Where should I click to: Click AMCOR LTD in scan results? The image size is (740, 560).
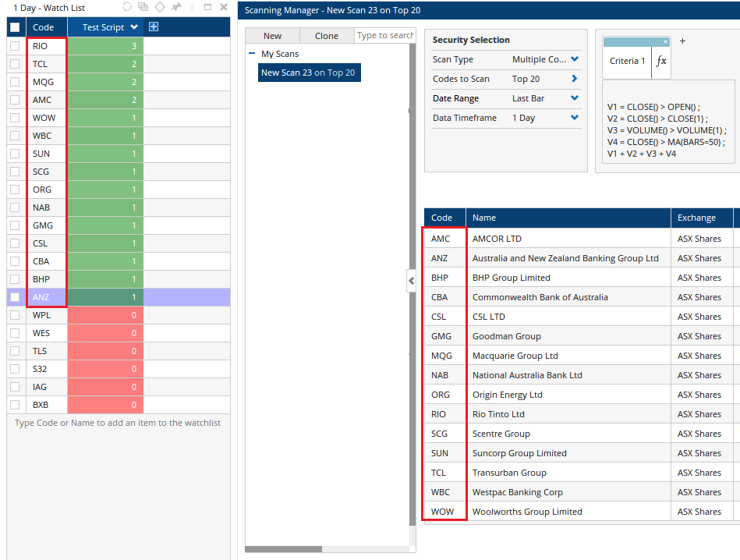497,239
